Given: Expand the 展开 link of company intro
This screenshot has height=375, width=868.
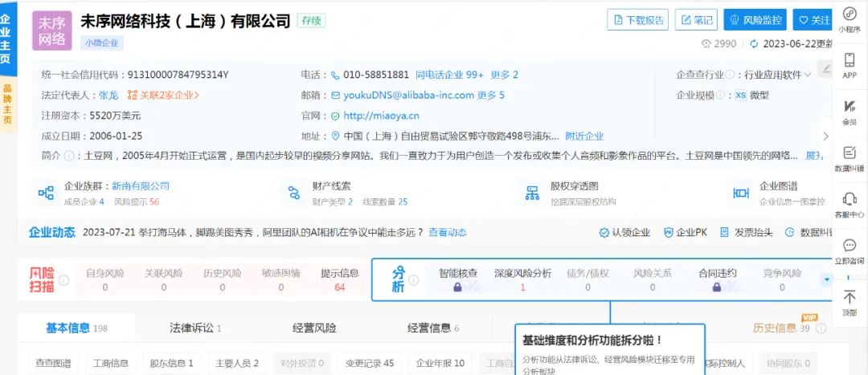Looking at the screenshot, I should (815, 156).
